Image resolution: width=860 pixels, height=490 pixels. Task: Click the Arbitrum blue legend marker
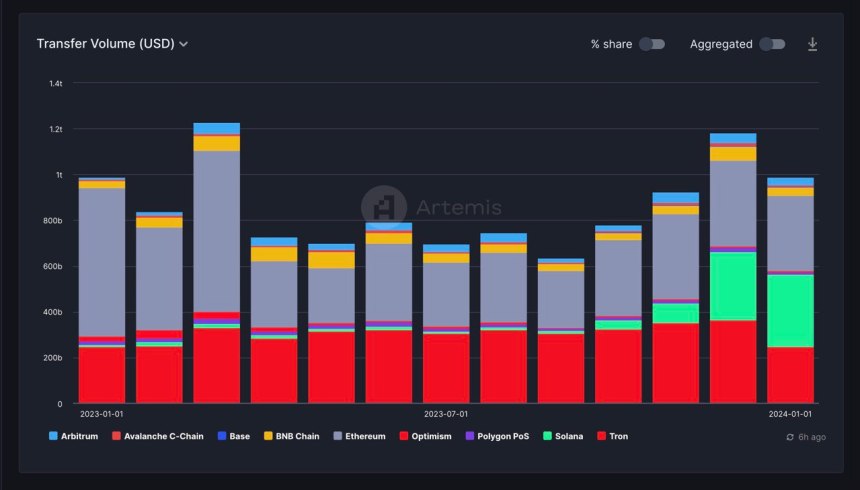[x=53, y=436]
